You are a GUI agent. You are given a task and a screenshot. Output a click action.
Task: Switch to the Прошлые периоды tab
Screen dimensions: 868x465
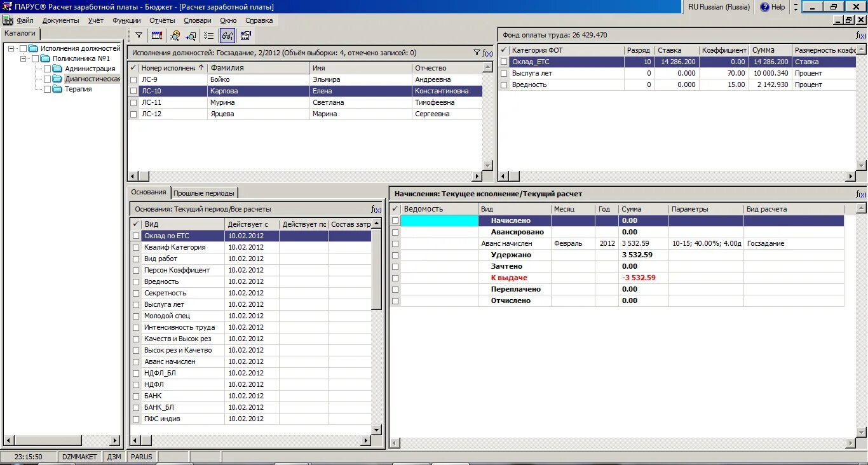(x=204, y=193)
